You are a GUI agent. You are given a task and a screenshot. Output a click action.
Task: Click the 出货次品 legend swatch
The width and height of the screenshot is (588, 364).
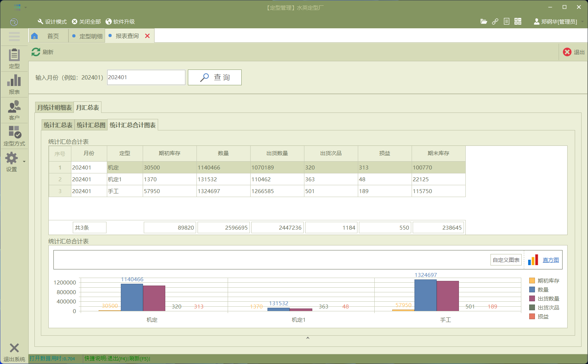coord(532,307)
